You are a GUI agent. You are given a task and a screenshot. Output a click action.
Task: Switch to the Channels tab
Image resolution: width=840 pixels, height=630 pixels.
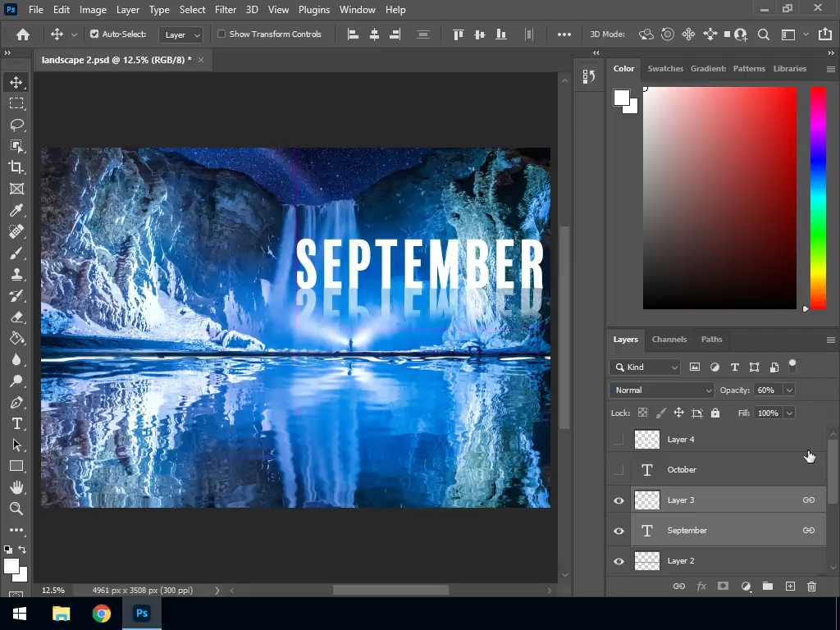(669, 339)
